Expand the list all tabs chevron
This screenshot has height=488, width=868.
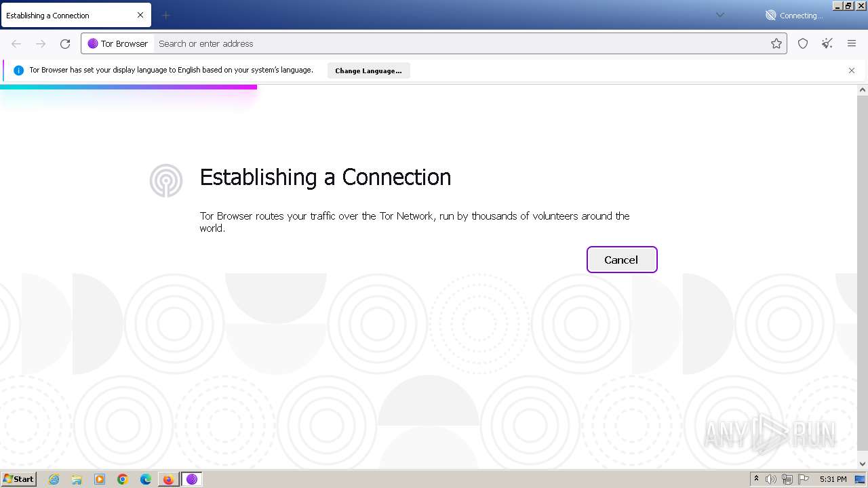point(720,15)
